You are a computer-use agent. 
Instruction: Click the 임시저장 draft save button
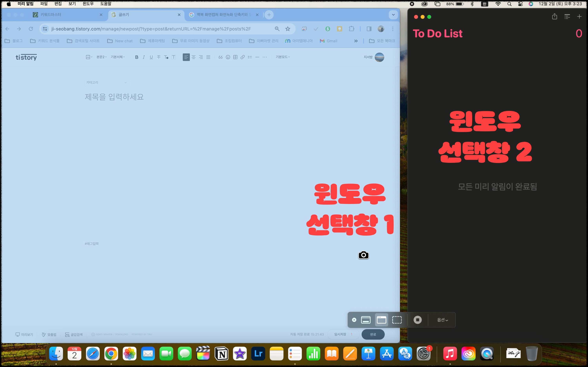click(x=340, y=334)
